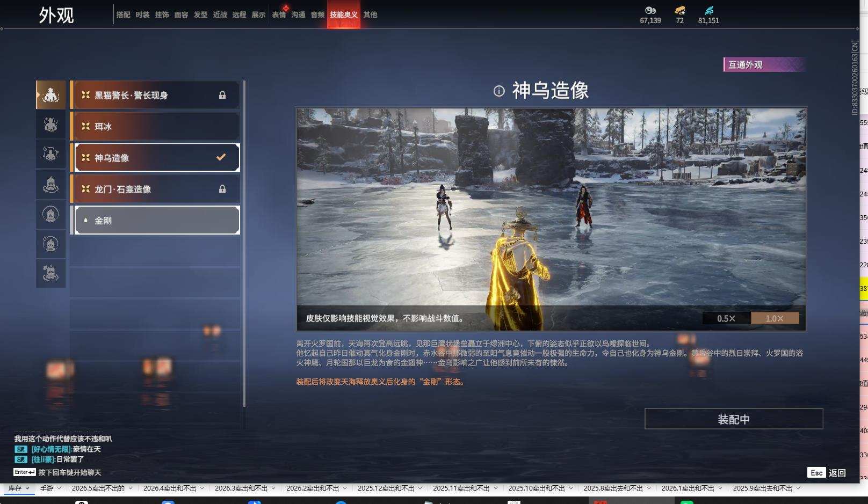
Task: Click the blue feather currency icon above 81,151
Action: 709,10
